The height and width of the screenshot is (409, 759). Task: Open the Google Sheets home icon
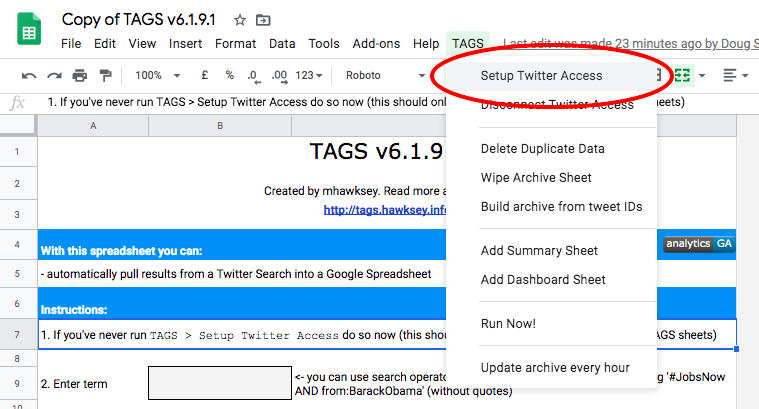pos(29,29)
